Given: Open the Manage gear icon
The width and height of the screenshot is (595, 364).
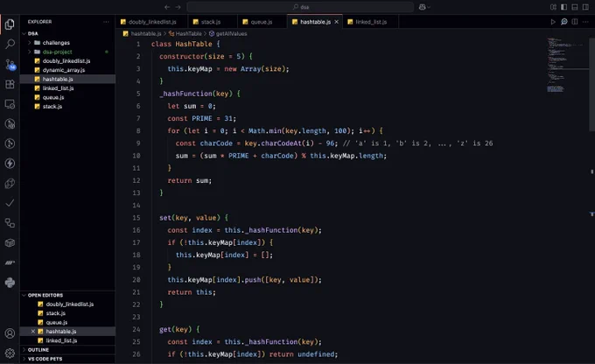Looking at the screenshot, I should (10, 353).
